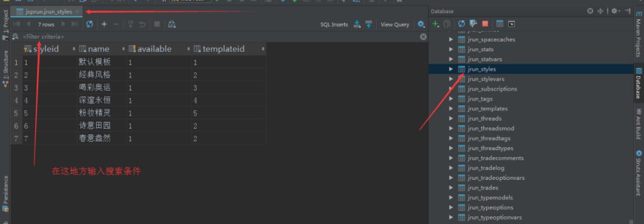Image resolution: width=644 pixels, height=224 pixels.
Task: Add a new row with the plus icon
Action: click(x=104, y=24)
